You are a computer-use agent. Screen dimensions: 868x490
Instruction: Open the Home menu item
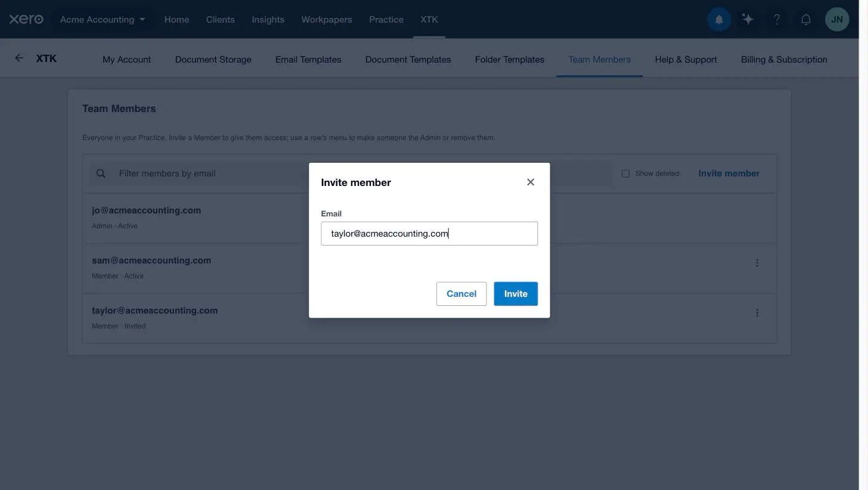(176, 19)
